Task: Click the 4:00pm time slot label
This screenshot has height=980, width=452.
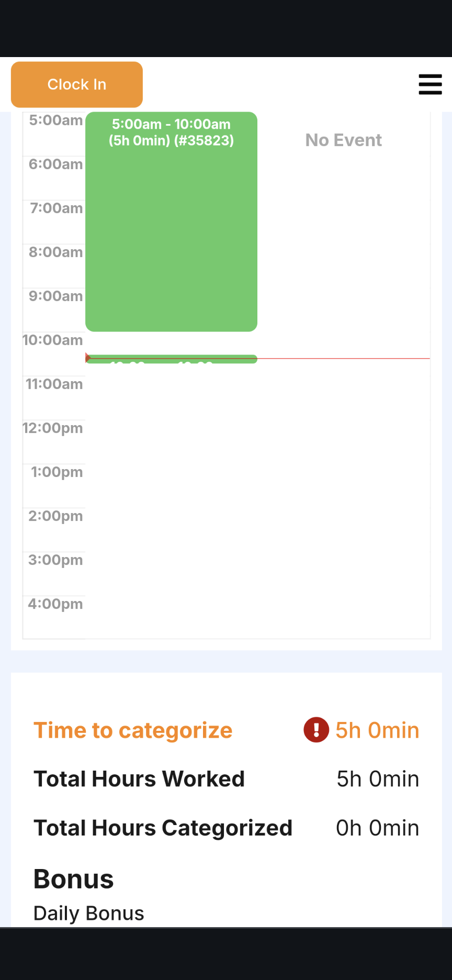Action: tap(55, 604)
